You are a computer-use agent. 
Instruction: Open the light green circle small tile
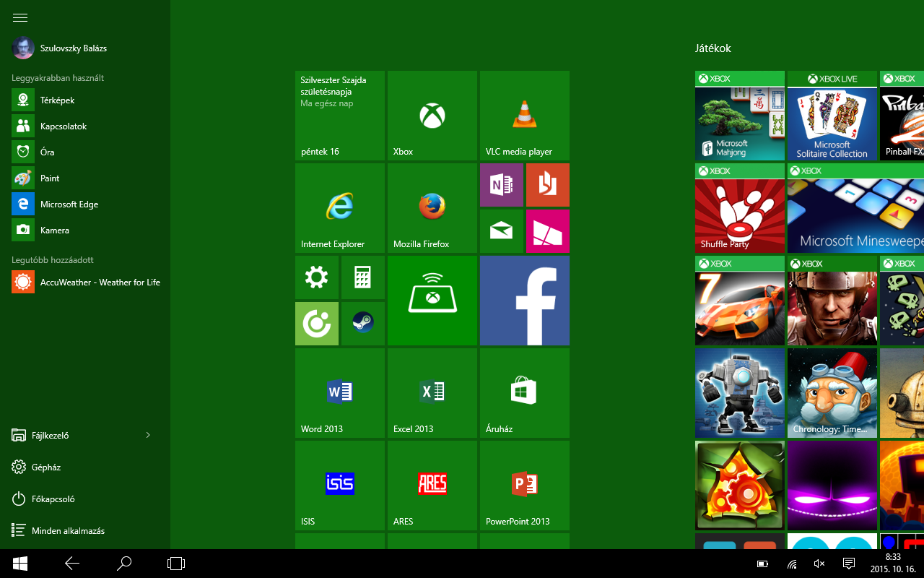pyautogui.click(x=317, y=324)
